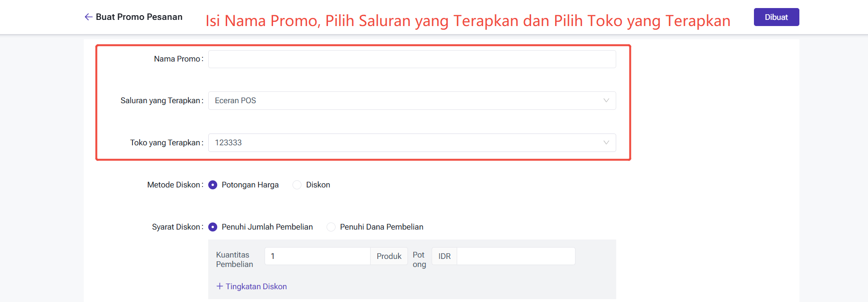Screen dimensions: 868x302
Task: Select the Diskon radio button
Action: coord(297,185)
